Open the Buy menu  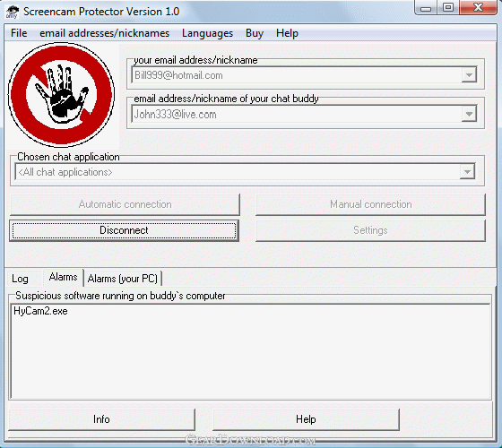(255, 33)
